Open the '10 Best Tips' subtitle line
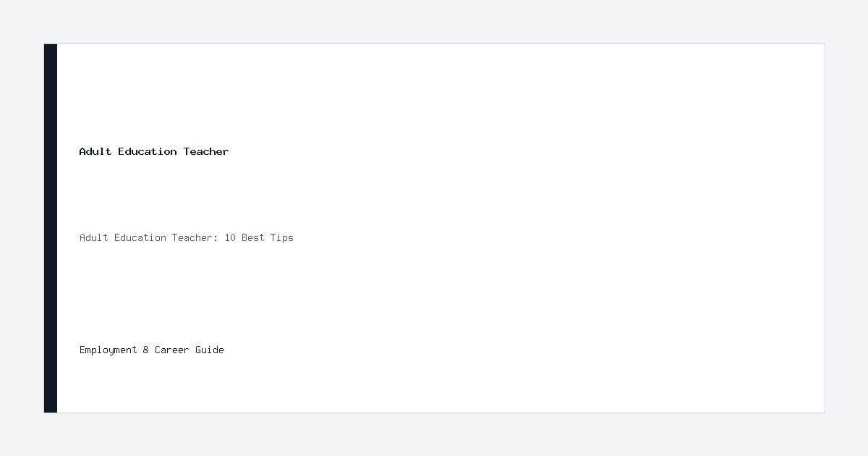Image resolution: width=868 pixels, height=456 pixels. click(187, 237)
